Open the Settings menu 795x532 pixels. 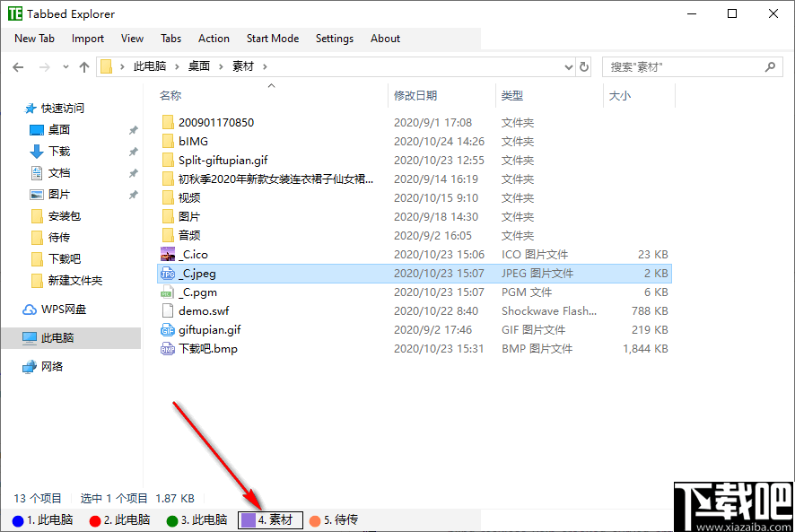point(334,39)
